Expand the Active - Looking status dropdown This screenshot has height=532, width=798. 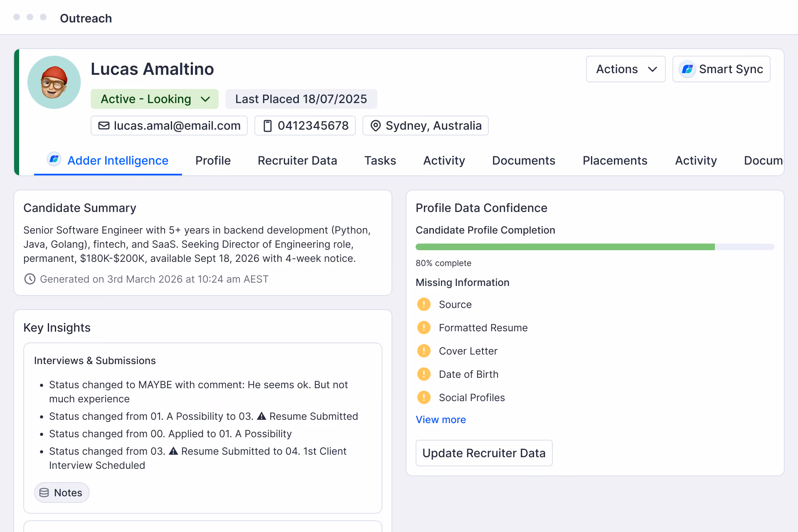[x=155, y=99]
